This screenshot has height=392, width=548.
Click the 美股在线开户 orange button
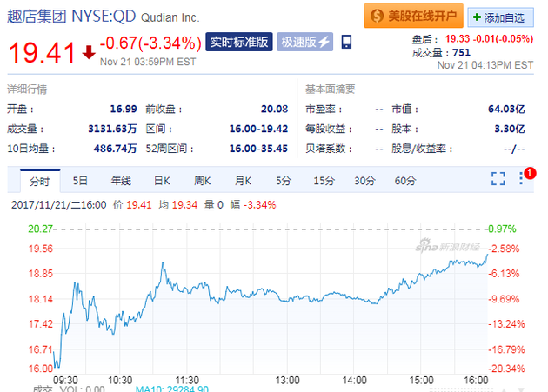point(413,16)
